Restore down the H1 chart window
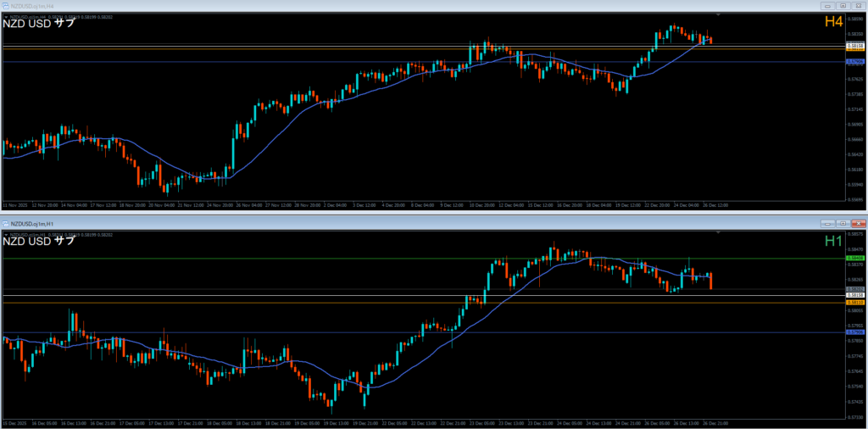This screenshot has height=429, width=868. 842,223
